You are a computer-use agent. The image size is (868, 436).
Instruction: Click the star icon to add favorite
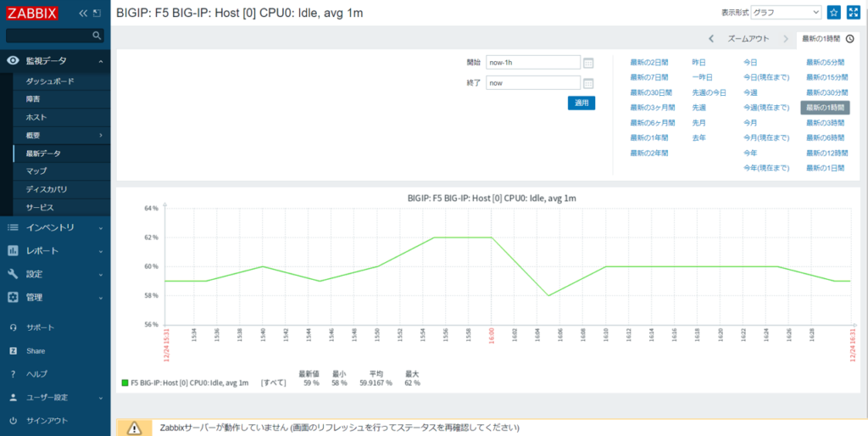point(834,13)
